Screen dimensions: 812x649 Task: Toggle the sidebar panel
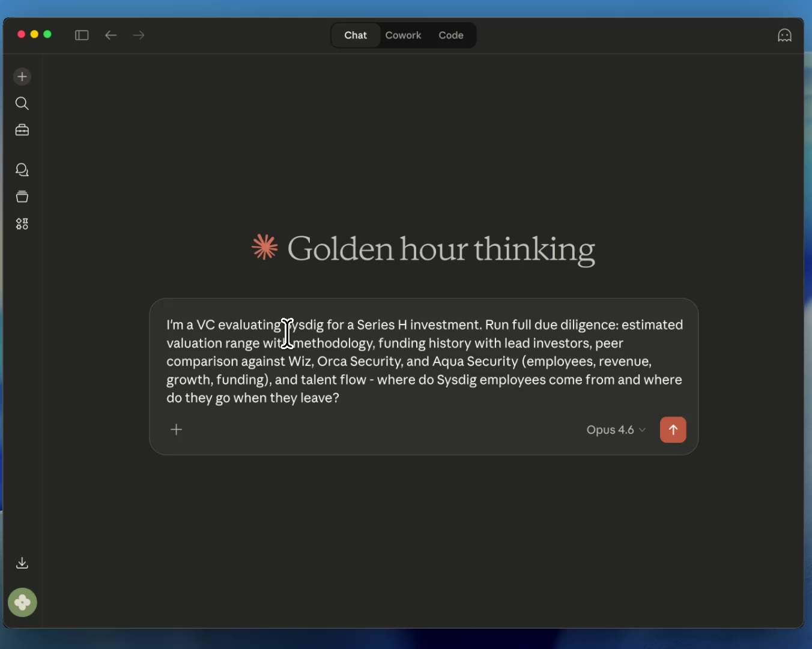(x=82, y=35)
